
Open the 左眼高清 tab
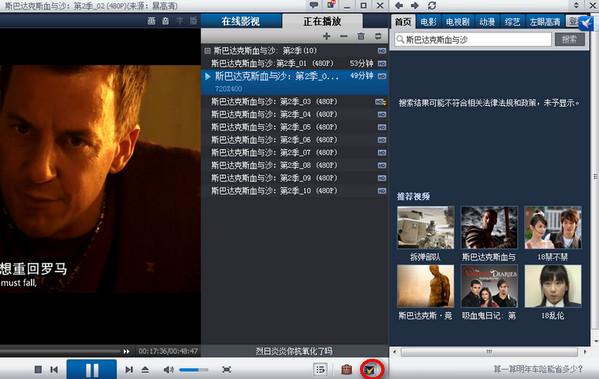click(545, 22)
